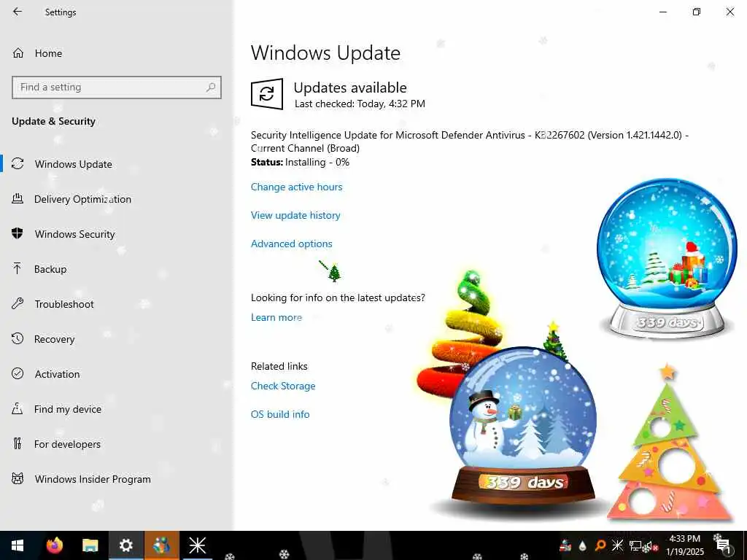Viewport: 747px width, 560px height.
Task: Open the notification action center
Action: (723, 546)
